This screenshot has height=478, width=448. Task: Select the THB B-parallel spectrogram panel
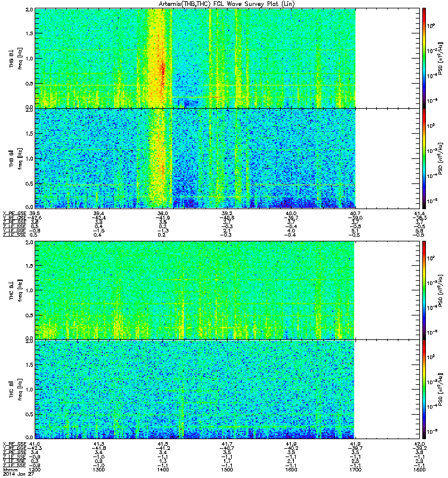pos(228,158)
